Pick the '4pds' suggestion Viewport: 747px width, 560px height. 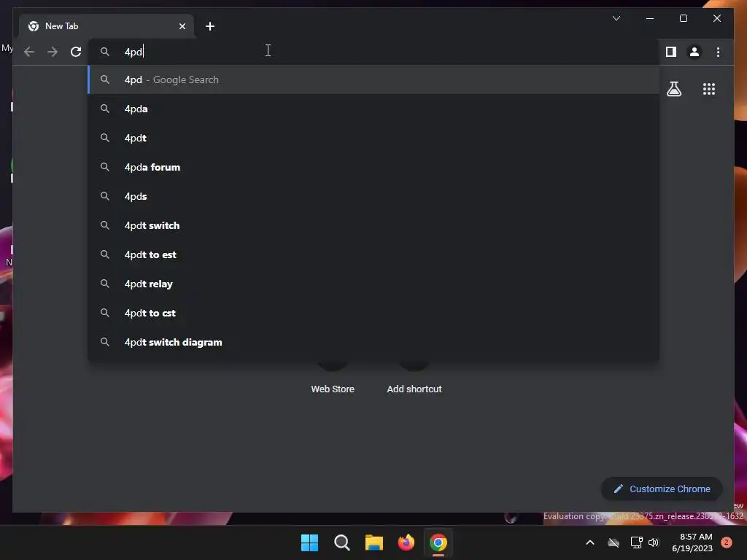coord(373,196)
